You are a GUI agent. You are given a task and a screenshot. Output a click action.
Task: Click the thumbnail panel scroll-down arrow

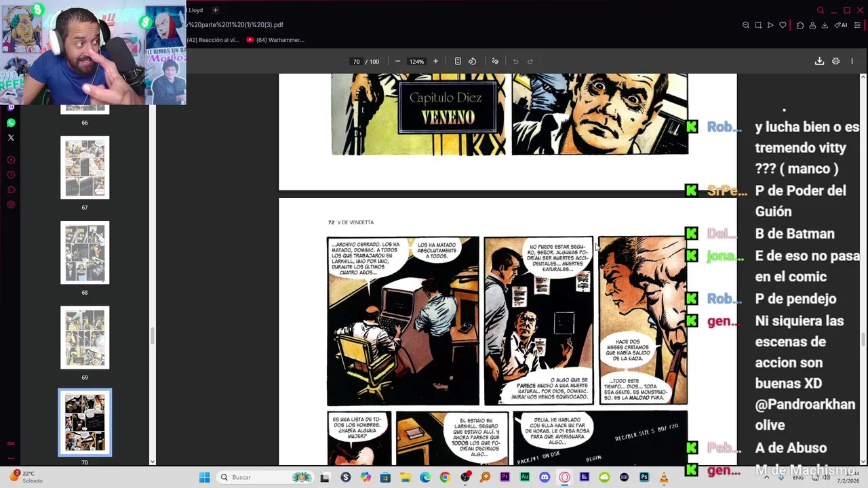pyautogui.click(x=152, y=462)
